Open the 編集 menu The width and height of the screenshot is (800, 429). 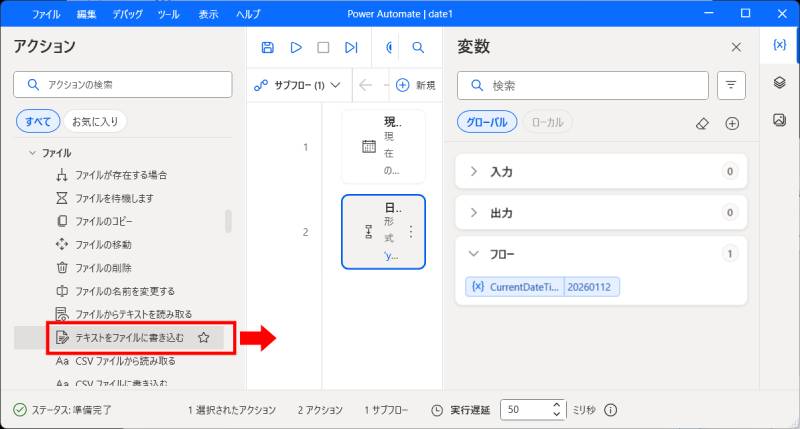(x=86, y=14)
